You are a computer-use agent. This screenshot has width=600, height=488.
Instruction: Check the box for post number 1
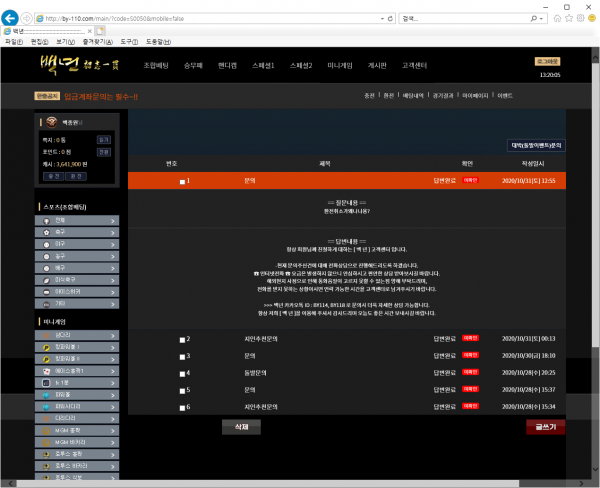click(x=182, y=182)
